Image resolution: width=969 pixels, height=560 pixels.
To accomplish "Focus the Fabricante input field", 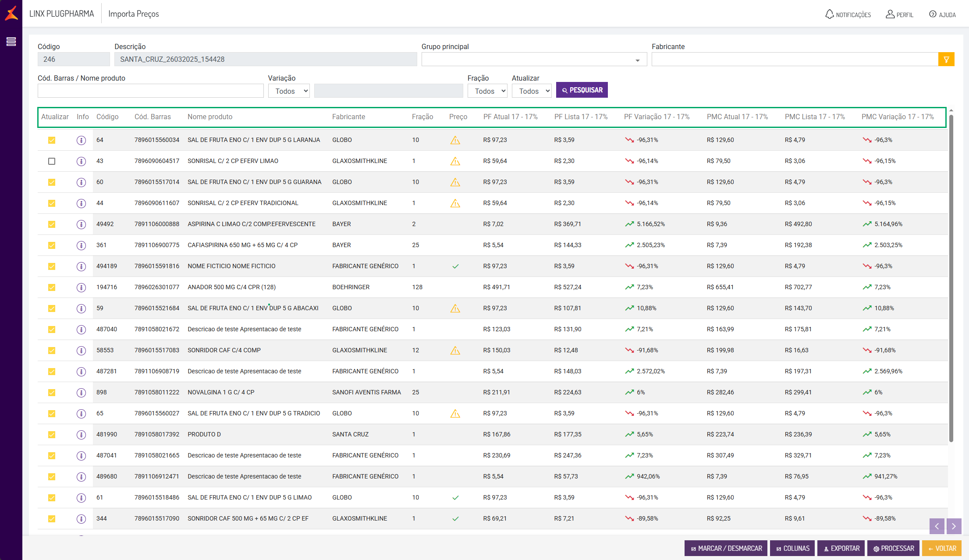I will click(795, 59).
